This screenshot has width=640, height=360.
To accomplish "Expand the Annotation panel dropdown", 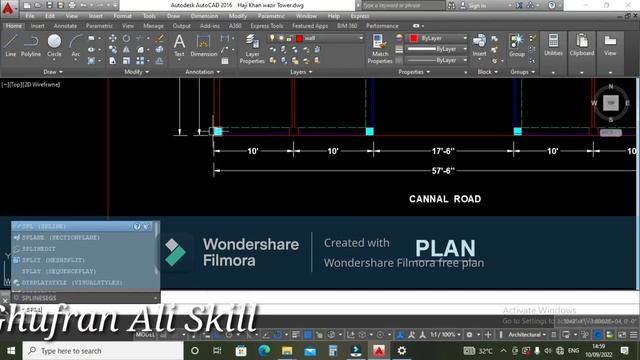I will coord(203,72).
